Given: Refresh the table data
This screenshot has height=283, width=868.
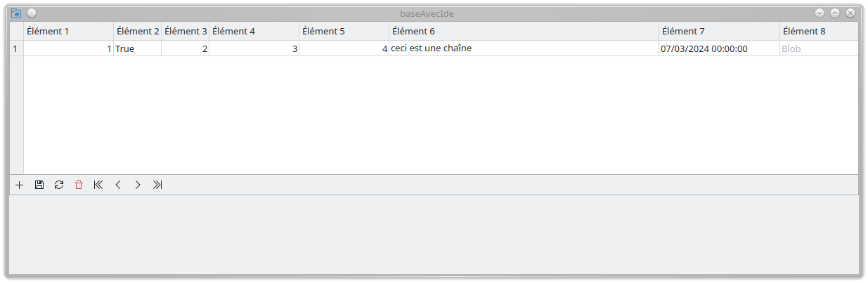Looking at the screenshot, I should (59, 185).
